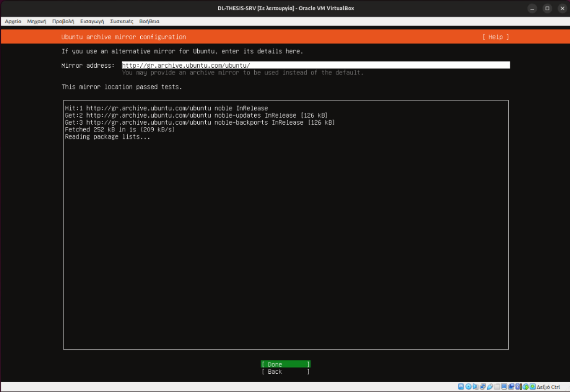
Task: Open the installer Help button
Action: (x=496, y=37)
